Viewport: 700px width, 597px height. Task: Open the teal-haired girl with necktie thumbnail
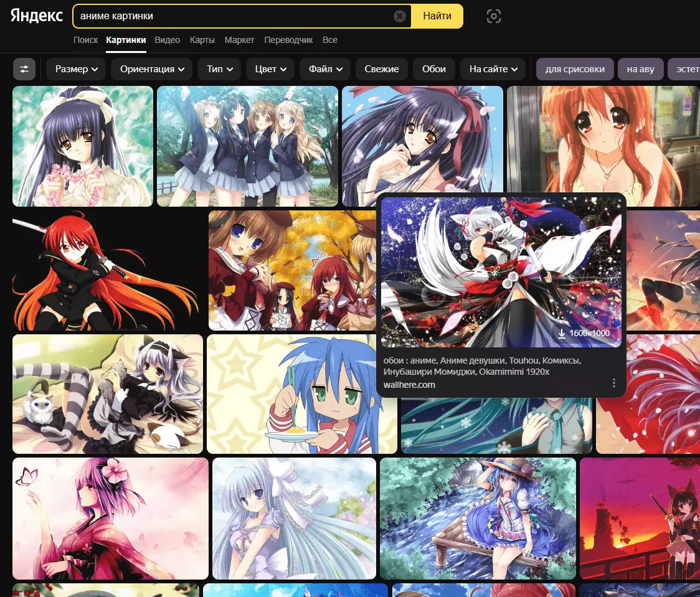pyautogui.click(x=496, y=426)
